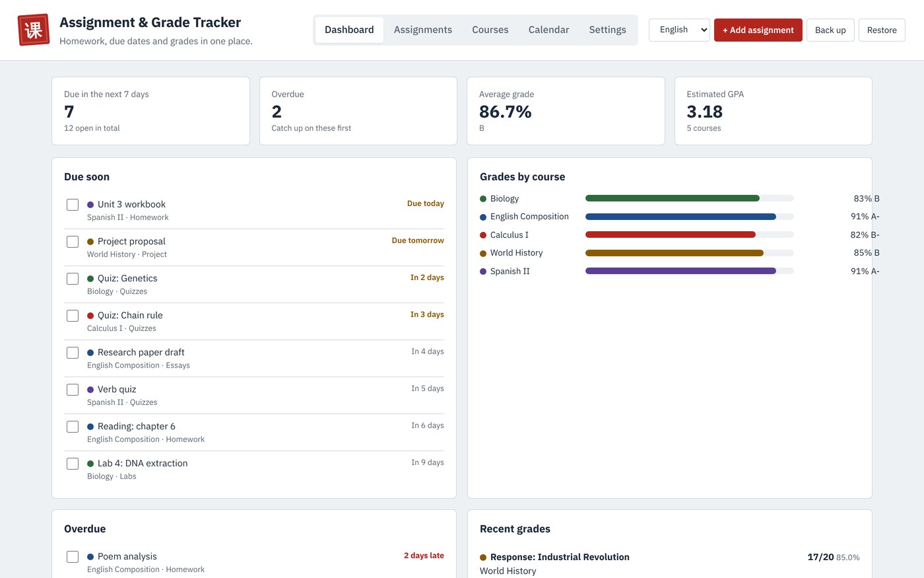924x578 pixels.
Task: Mark Lab 4: DNA extraction complete
Action: (x=73, y=464)
